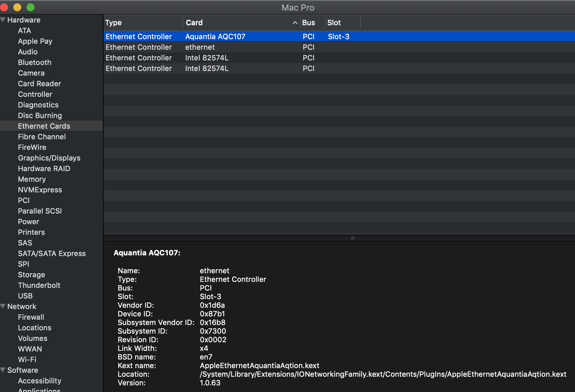
Task: Open the Audio hardware section
Action: 28,52
